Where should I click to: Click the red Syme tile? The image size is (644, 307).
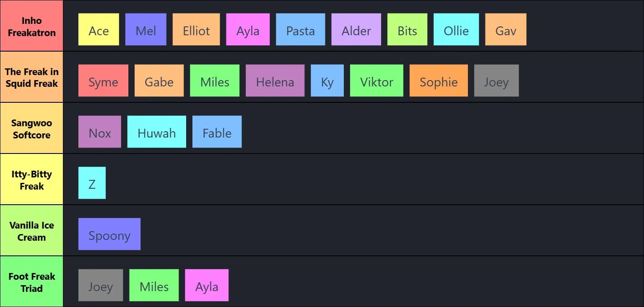[x=103, y=81]
